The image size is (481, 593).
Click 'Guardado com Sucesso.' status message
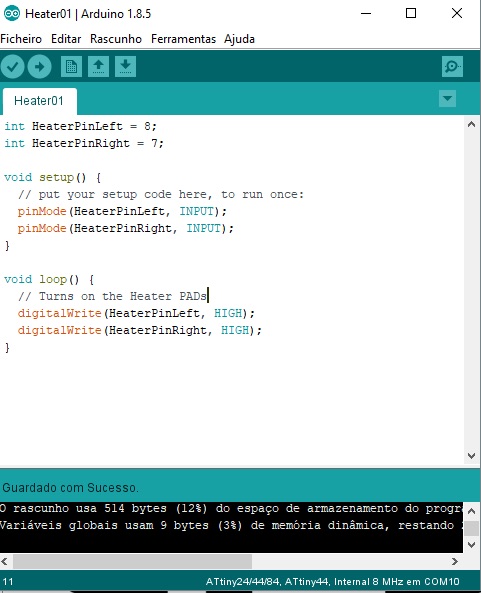click(x=70, y=488)
